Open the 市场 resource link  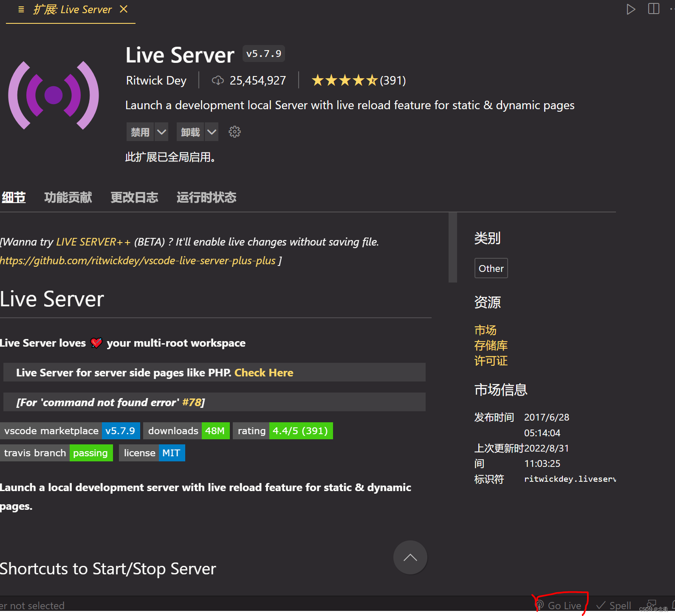(x=485, y=330)
